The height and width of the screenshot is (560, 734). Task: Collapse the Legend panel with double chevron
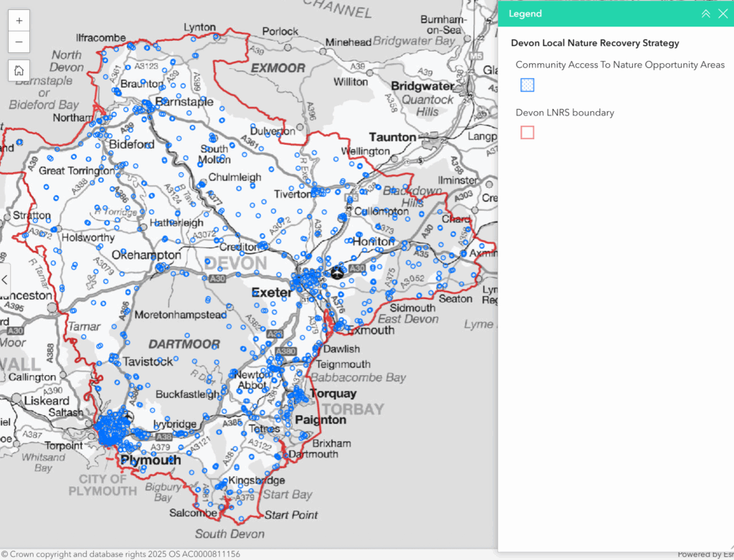pos(705,14)
